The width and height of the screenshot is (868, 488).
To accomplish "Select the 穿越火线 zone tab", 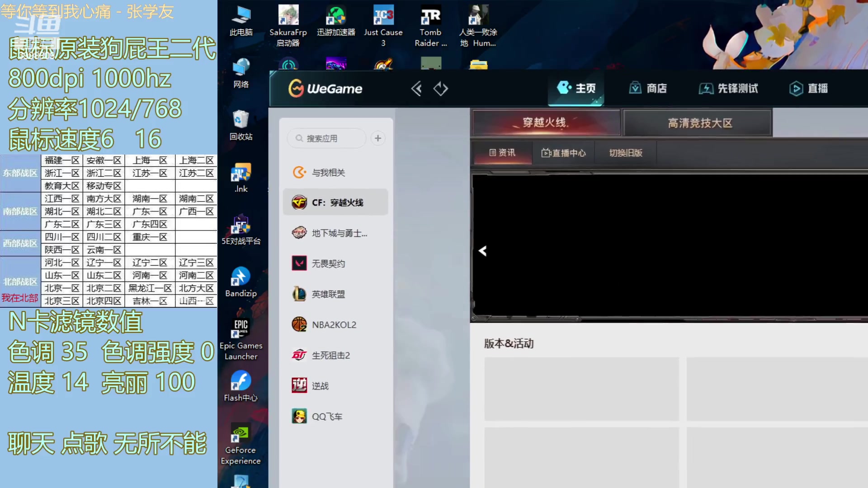I will (x=546, y=122).
